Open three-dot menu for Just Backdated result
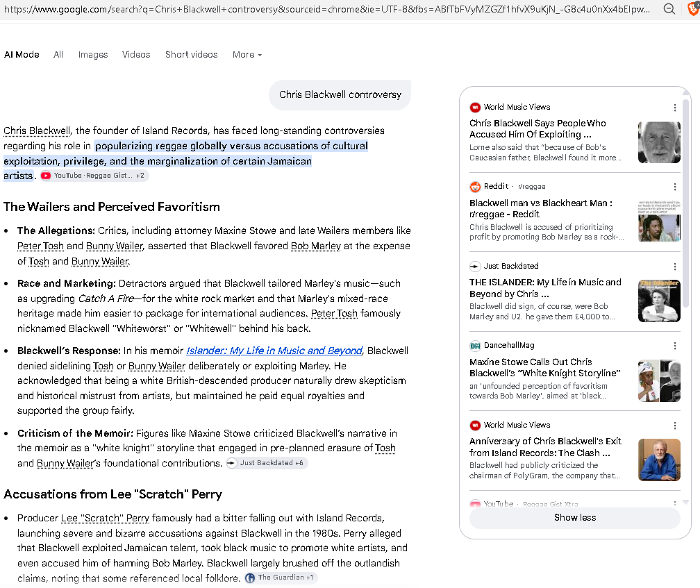The width and height of the screenshot is (700, 588). click(x=674, y=267)
